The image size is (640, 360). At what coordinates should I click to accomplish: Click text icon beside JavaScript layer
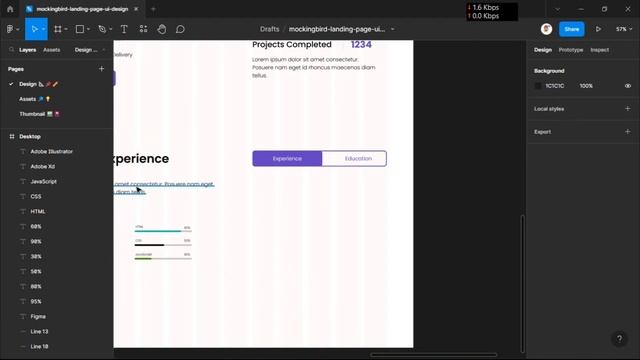click(23, 181)
